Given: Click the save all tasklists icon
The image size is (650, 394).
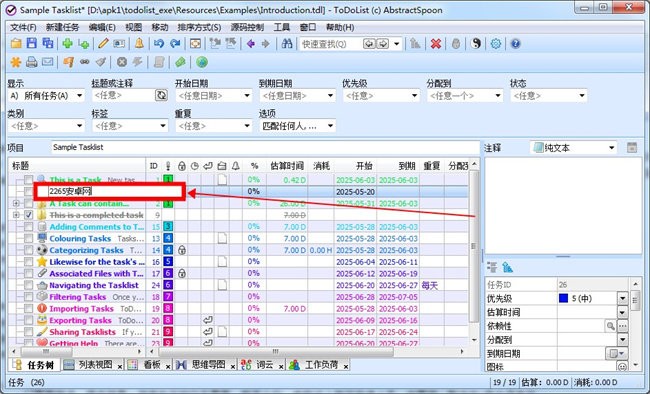Looking at the screenshot, I should pyautogui.click(x=48, y=44).
